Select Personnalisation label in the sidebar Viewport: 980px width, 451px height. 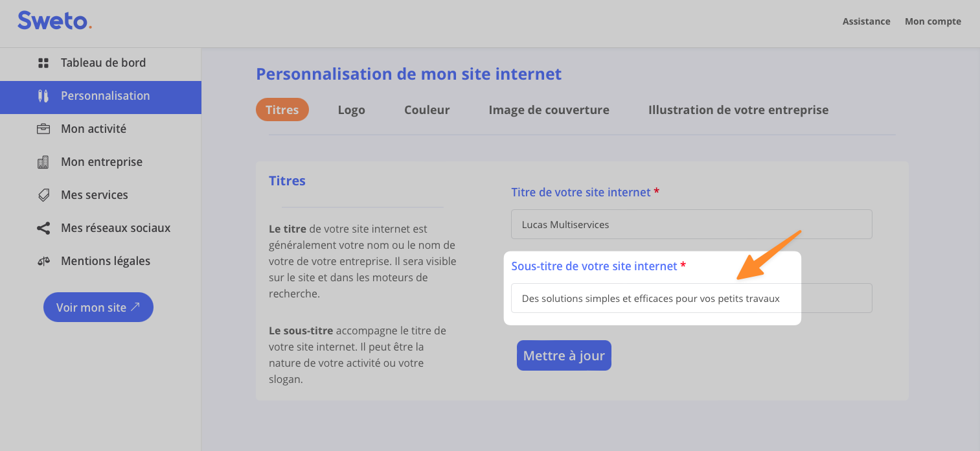(x=105, y=96)
